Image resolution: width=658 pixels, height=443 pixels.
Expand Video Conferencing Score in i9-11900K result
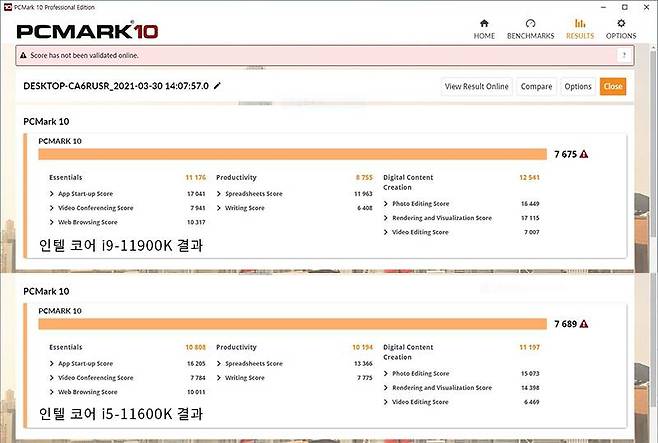pos(52,208)
